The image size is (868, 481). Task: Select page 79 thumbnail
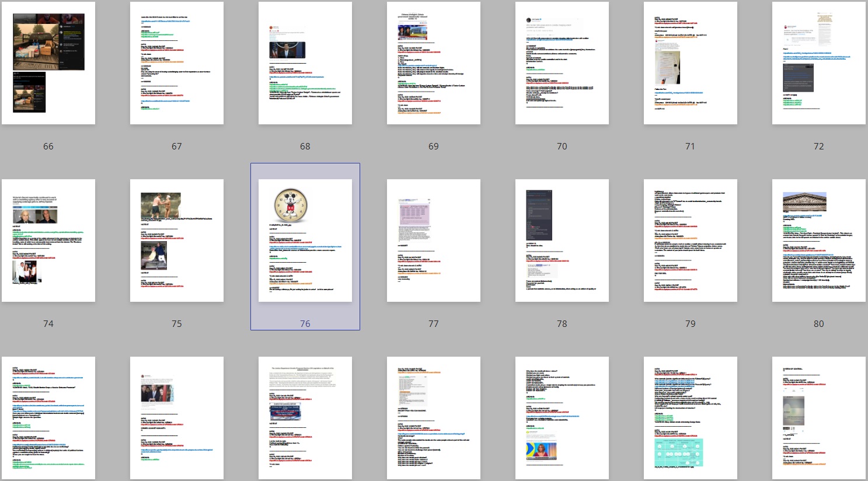point(691,240)
